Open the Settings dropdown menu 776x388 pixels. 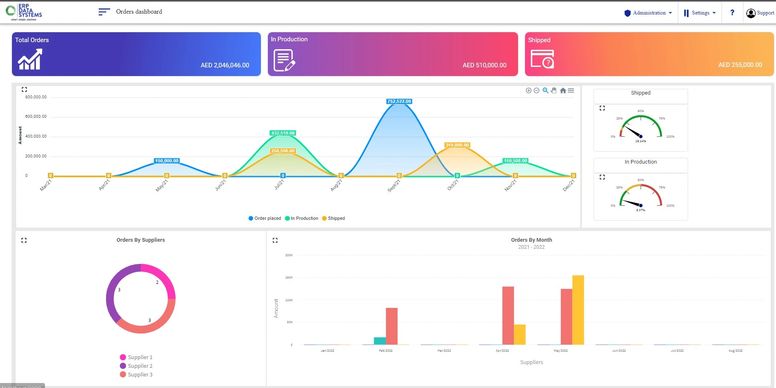coord(700,13)
